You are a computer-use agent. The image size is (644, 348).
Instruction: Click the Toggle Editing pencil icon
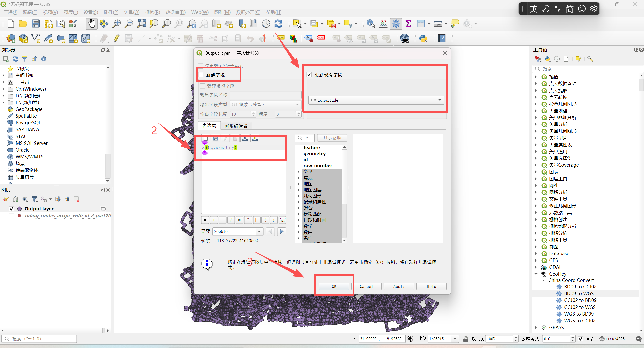[116, 38]
